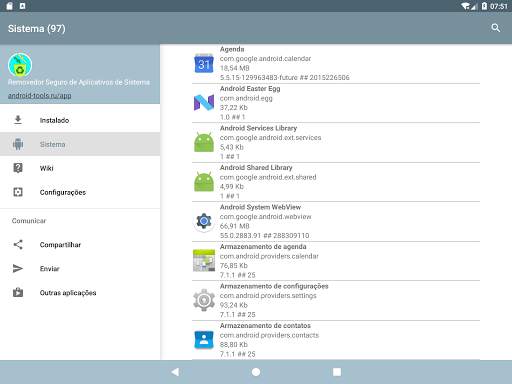
Task: Click the Sistema android robot icon
Action: pyautogui.click(x=18, y=144)
